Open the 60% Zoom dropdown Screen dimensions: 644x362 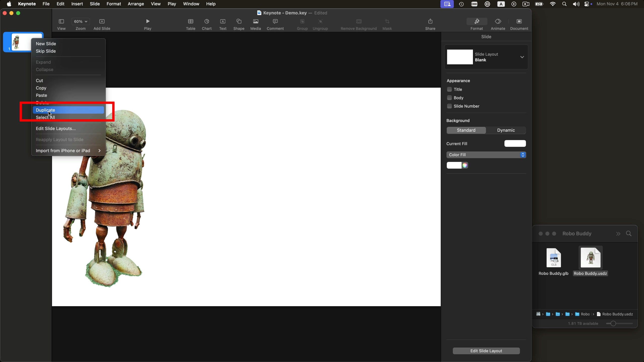[80, 21]
